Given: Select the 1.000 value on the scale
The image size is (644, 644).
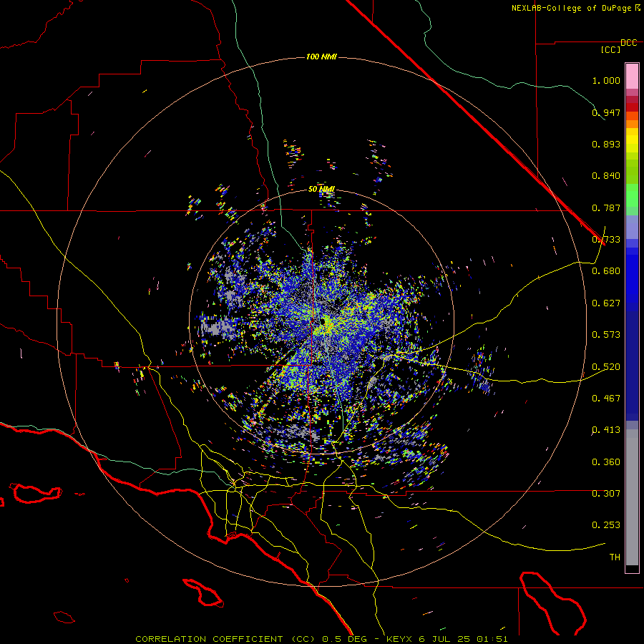Looking at the screenshot, I should (x=606, y=80).
